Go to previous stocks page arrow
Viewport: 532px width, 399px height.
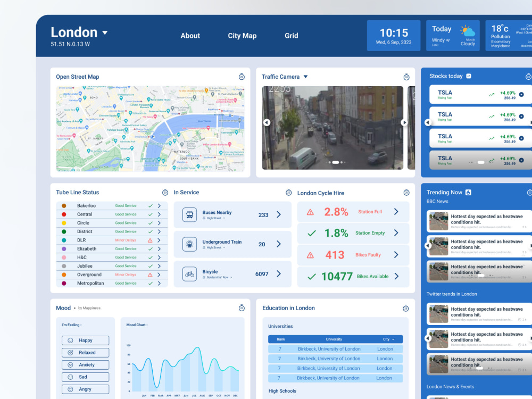(x=428, y=122)
